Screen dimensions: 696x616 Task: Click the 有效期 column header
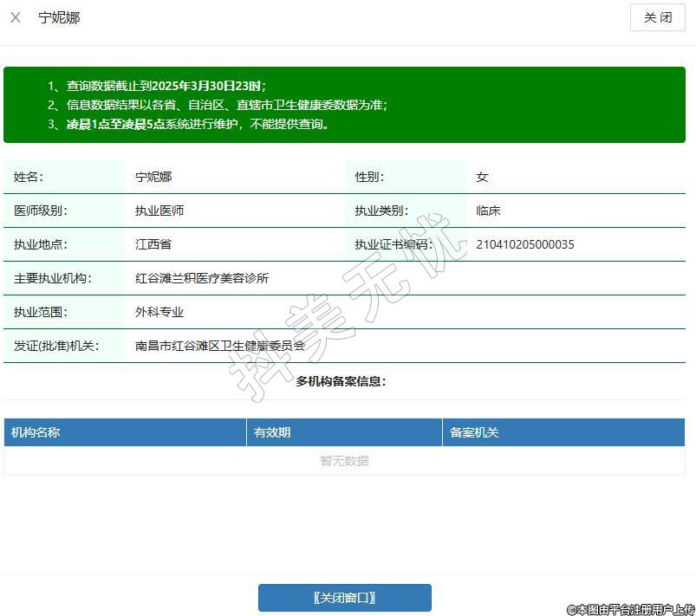pos(272,432)
